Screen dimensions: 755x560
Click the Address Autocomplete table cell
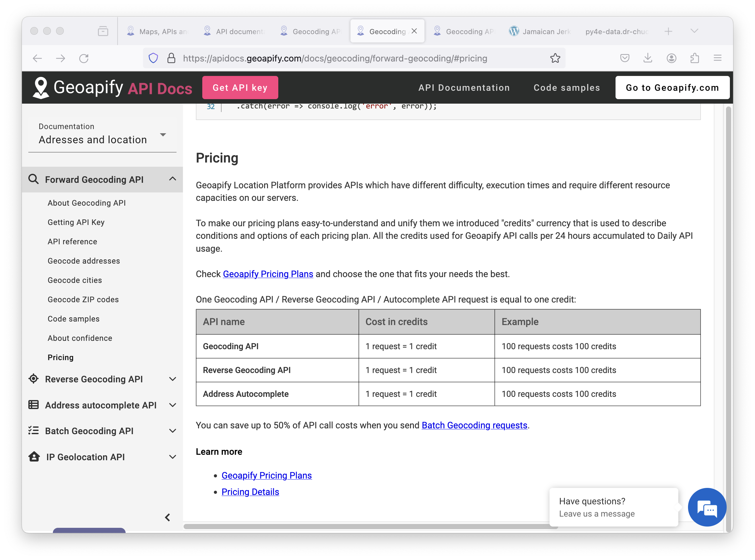point(277,394)
